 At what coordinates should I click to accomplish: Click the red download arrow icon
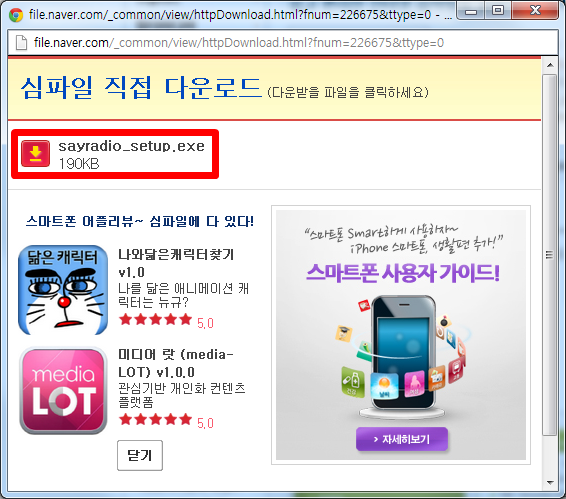coord(35,154)
